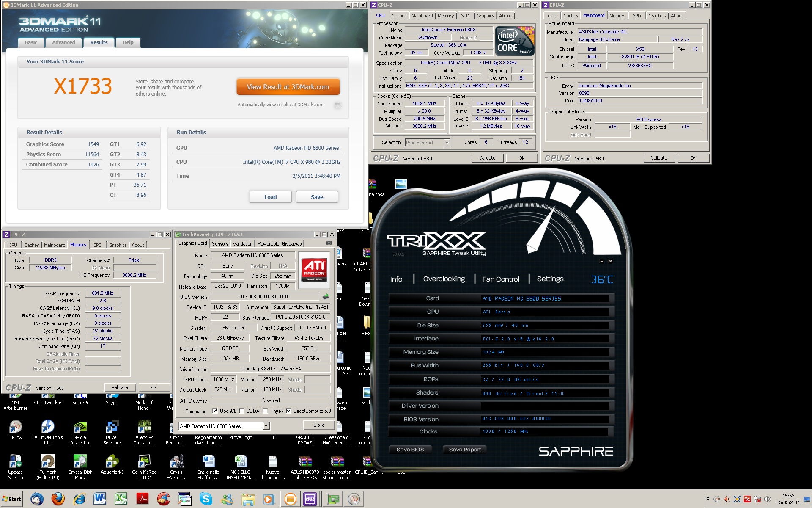Switch to the GPU-Z taskbar button

coord(333,499)
